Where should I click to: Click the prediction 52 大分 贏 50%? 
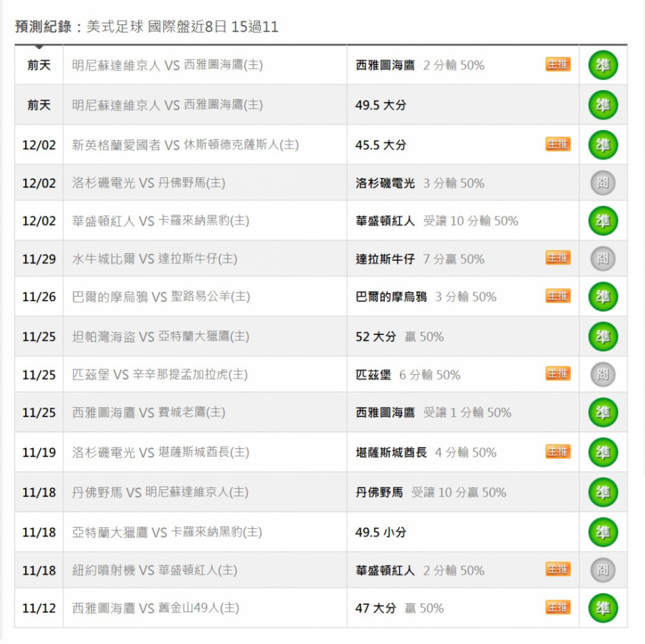tap(400, 337)
